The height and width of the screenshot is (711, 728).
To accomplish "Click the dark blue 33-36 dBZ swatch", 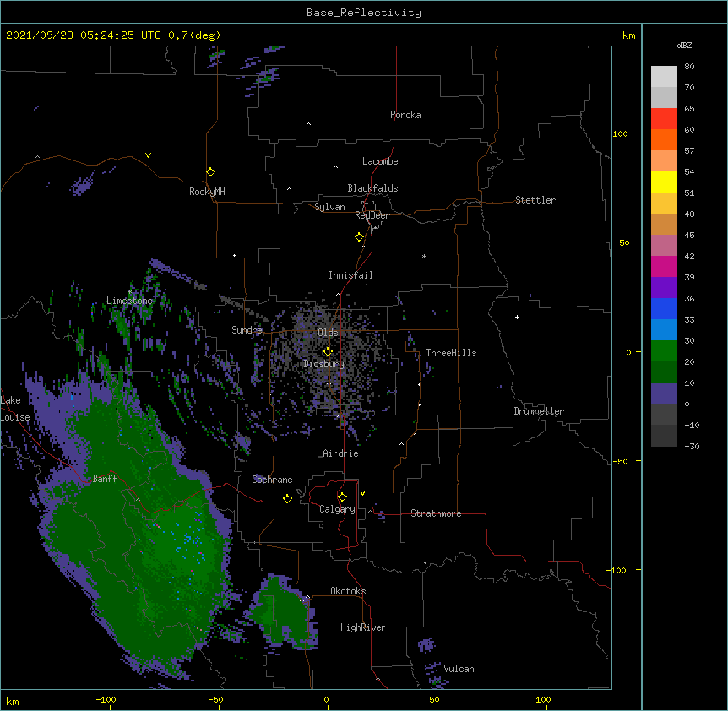I will [664, 308].
